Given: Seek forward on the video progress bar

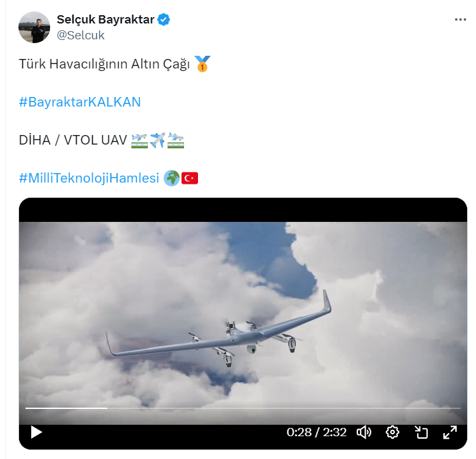Looking at the screenshot, I should click(x=284, y=408).
